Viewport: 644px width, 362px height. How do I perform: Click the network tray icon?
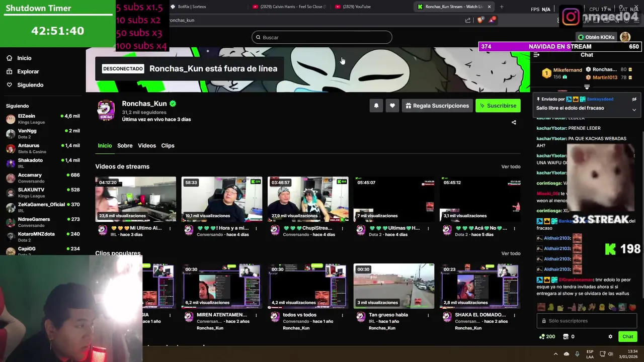click(601, 354)
